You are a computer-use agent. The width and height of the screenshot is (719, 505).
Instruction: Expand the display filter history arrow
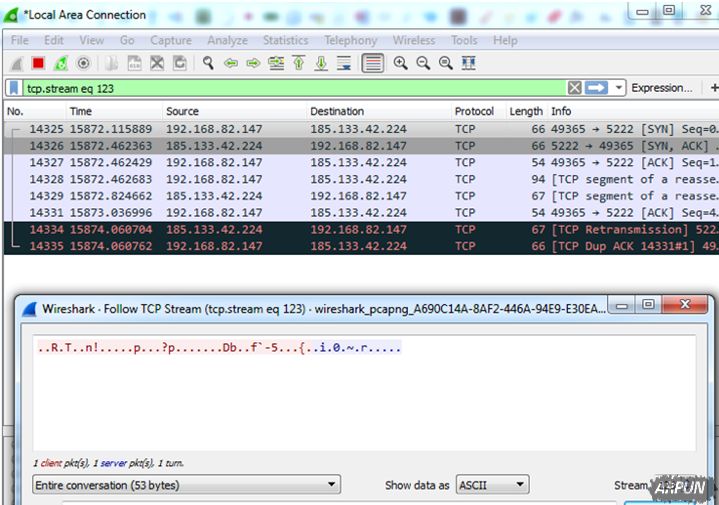[x=620, y=88]
